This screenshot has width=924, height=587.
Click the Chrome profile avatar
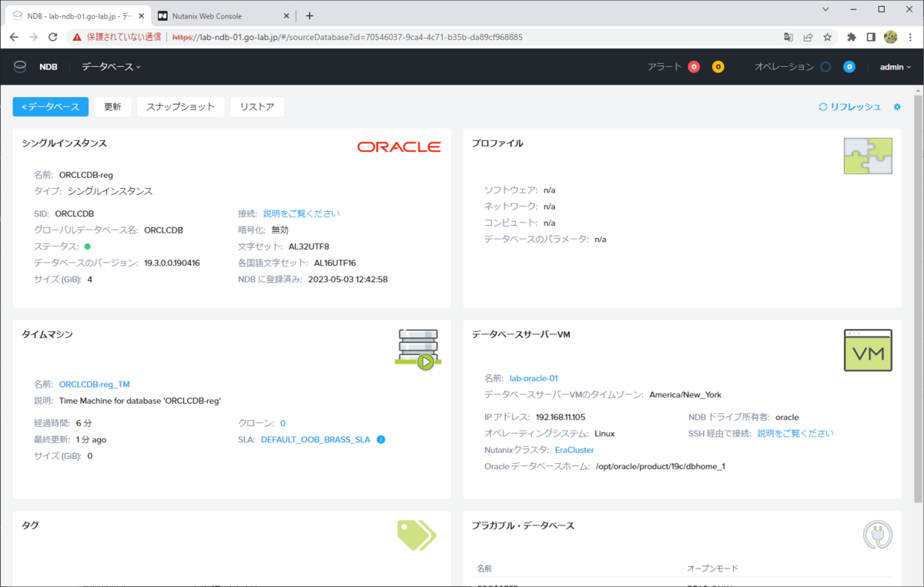coord(891,36)
